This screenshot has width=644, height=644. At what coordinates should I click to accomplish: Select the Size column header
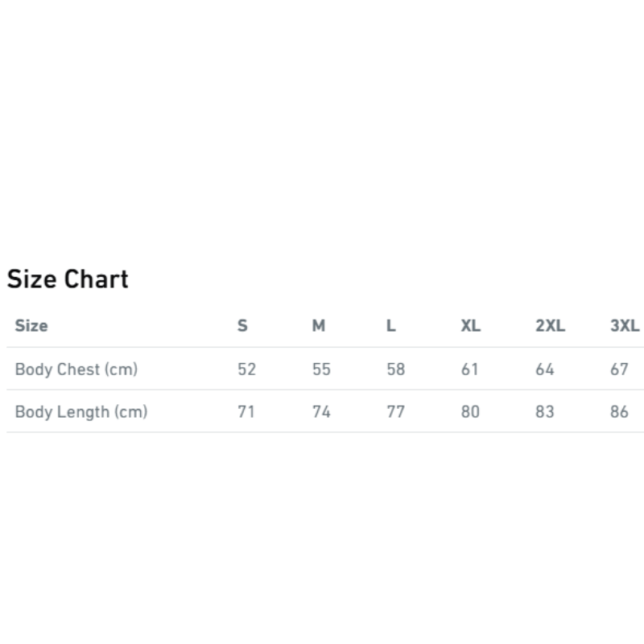pos(31,326)
